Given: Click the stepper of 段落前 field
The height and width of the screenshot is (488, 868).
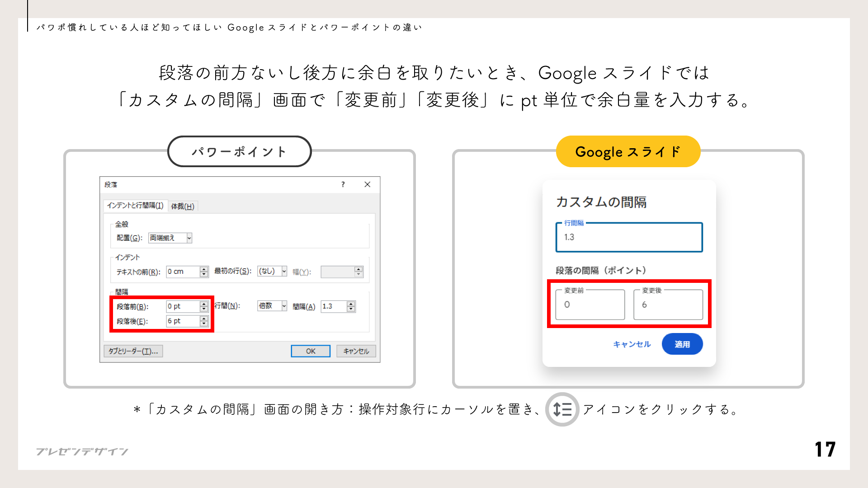Looking at the screenshot, I should coord(204,306).
